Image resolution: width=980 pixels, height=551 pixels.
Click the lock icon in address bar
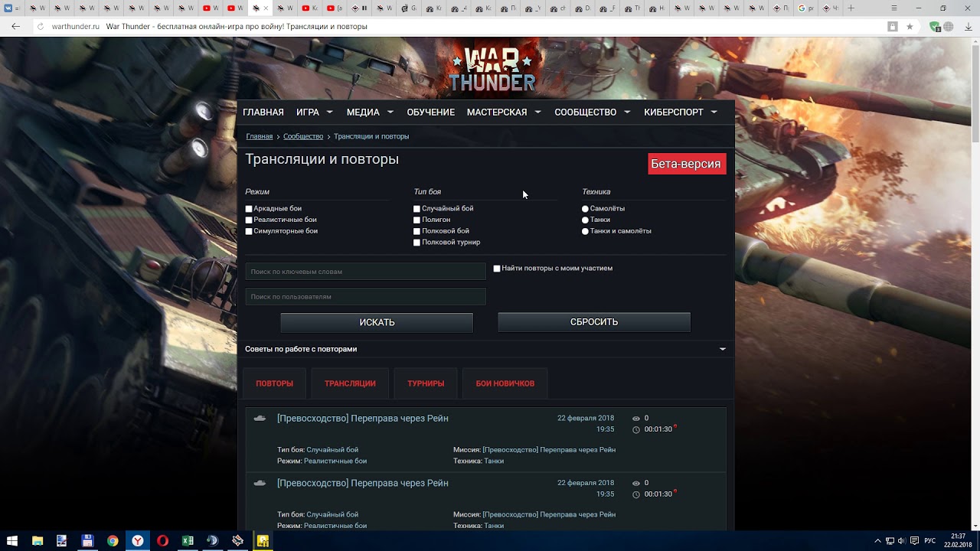click(893, 26)
